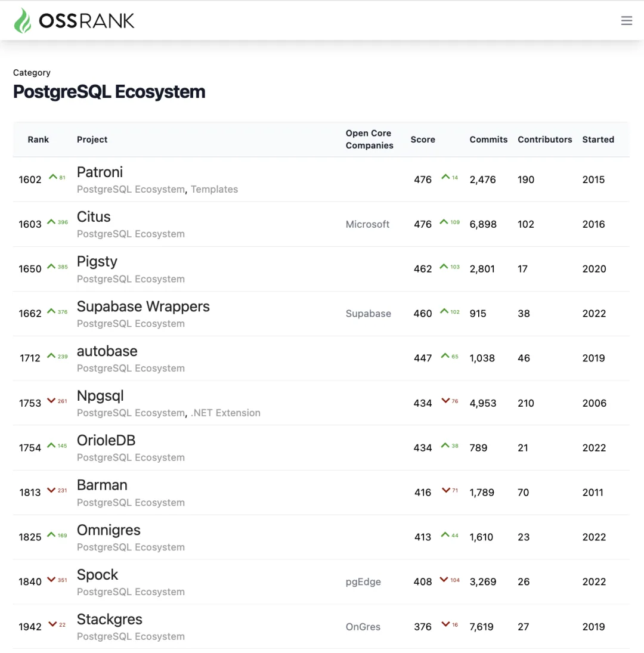Click Citus score-up arrow showing 109
This screenshot has width=644, height=653.
click(x=444, y=222)
